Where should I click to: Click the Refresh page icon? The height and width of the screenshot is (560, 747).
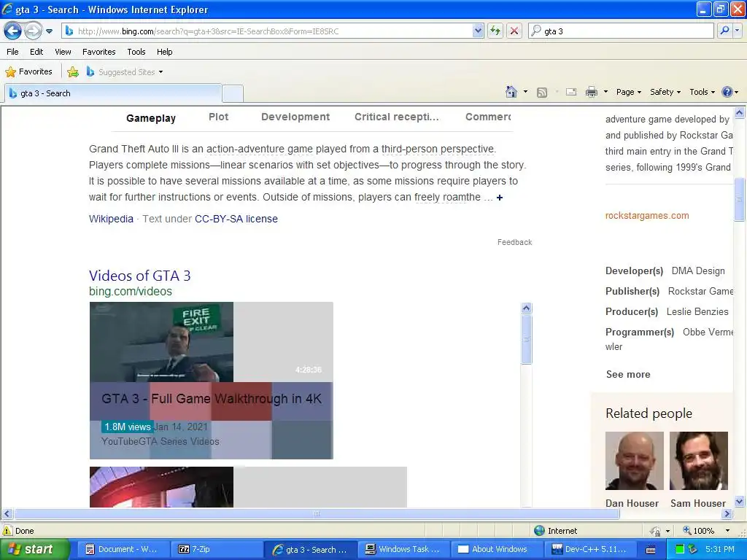click(x=495, y=31)
